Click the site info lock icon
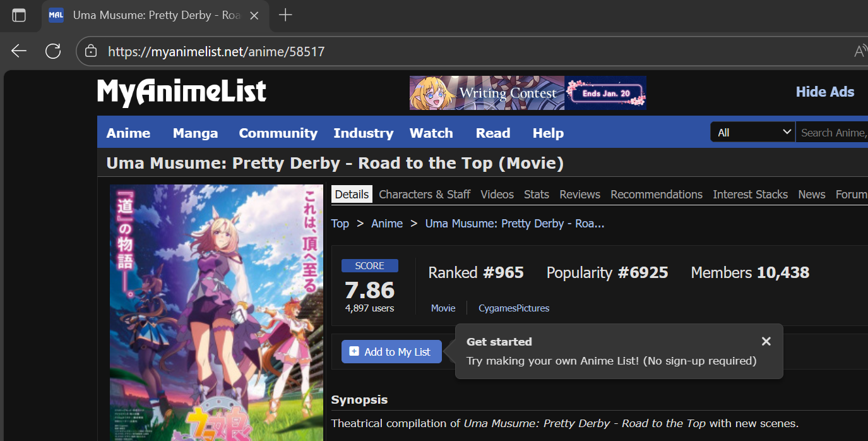This screenshot has height=441, width=868. click(91, 51)
